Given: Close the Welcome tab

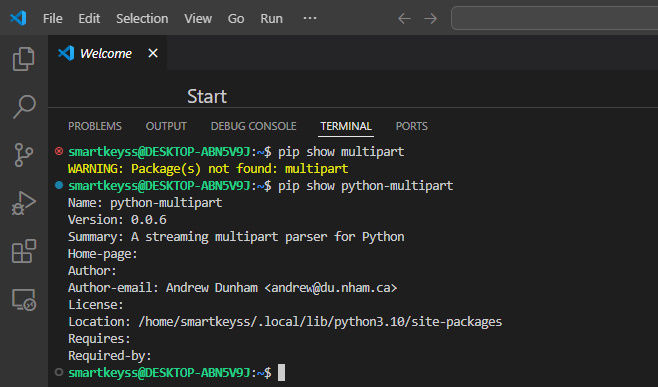Looking at the screenshot, I should point(153,53).
